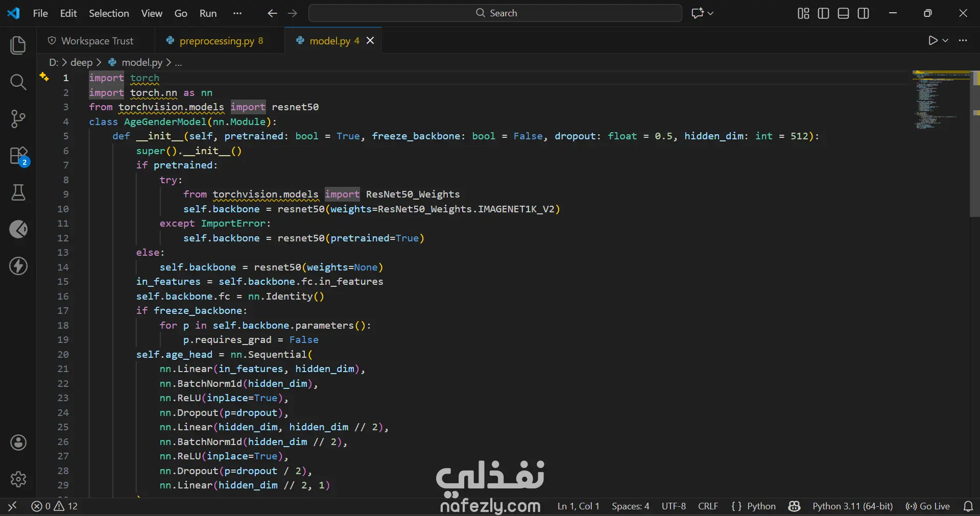Screen dimensions: 980x516
Task: Click nn.Sequential( on line 20
Action: 271,354
